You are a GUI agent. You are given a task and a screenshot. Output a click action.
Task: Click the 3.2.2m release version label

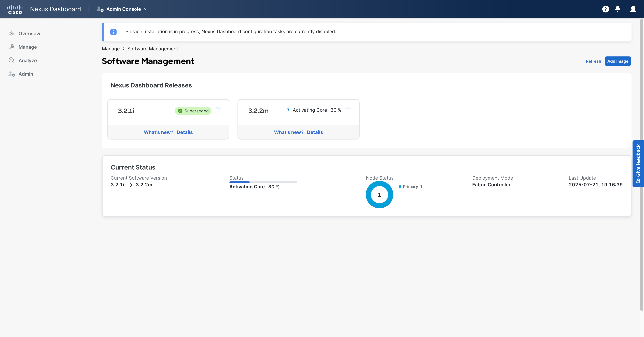tap(259, 111)
